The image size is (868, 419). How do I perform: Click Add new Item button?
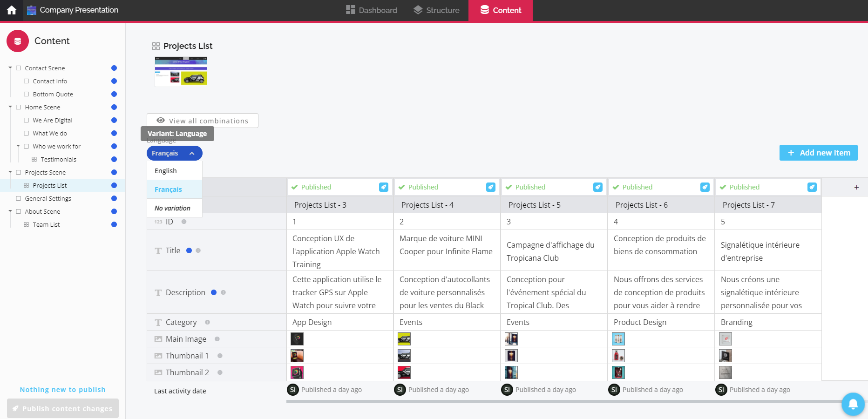click(x=819, y=153)
